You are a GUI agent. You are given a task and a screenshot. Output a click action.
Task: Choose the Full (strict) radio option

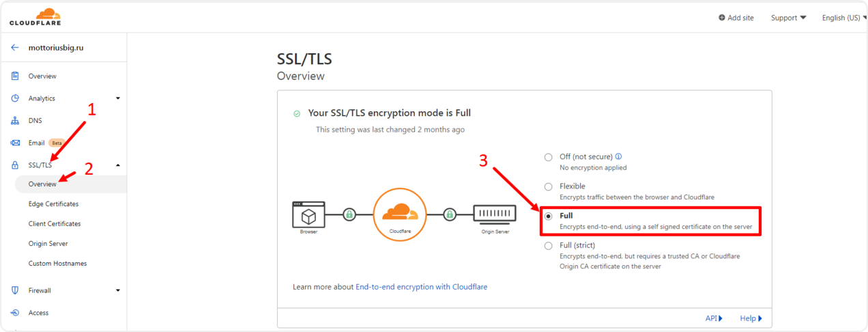point(549,246)
